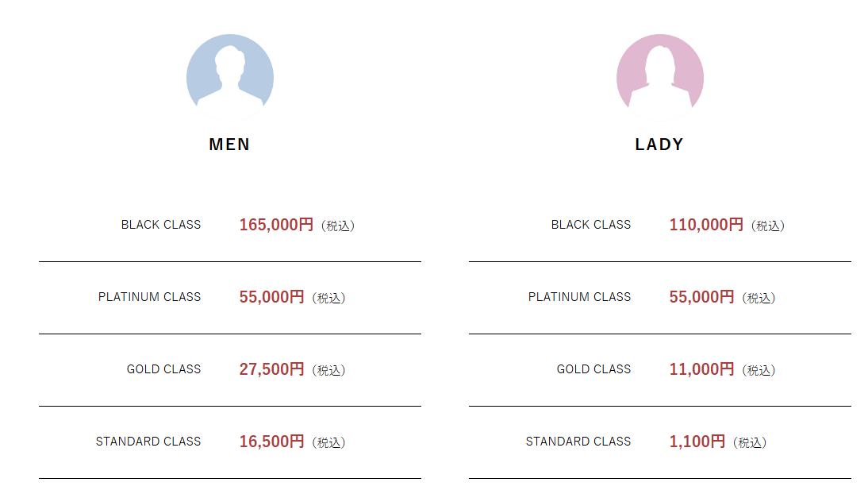This screenshot has width=868, height=490.
Task: Select STANDARD CLASS under MEN
Action: 148,442
